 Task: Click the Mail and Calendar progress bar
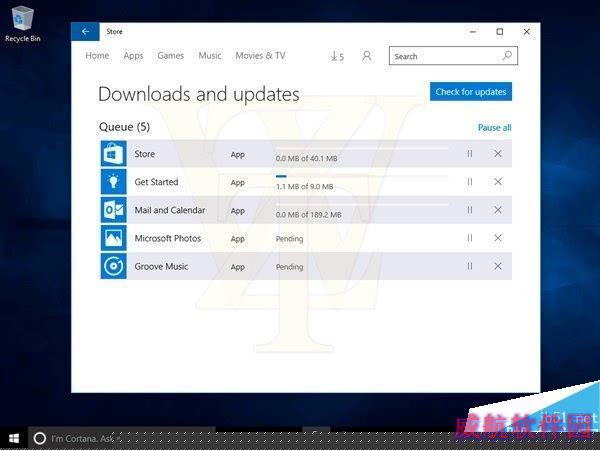(x=362, y=204)
